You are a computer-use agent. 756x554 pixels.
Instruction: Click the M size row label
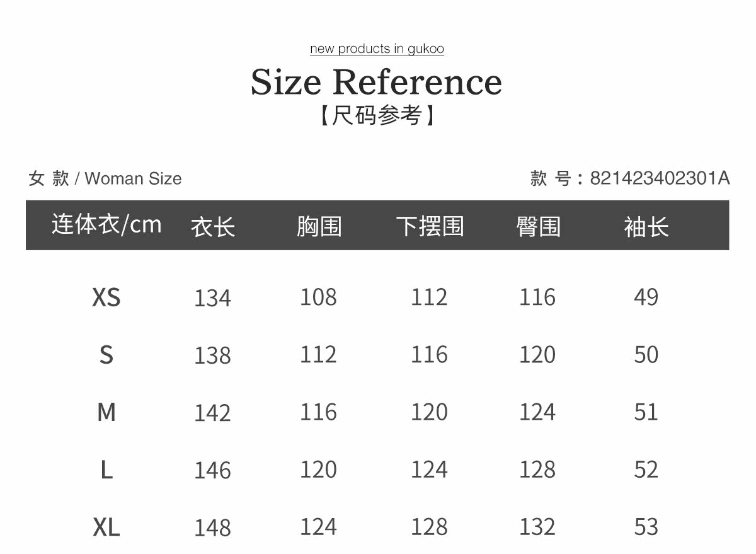point(106,412)
